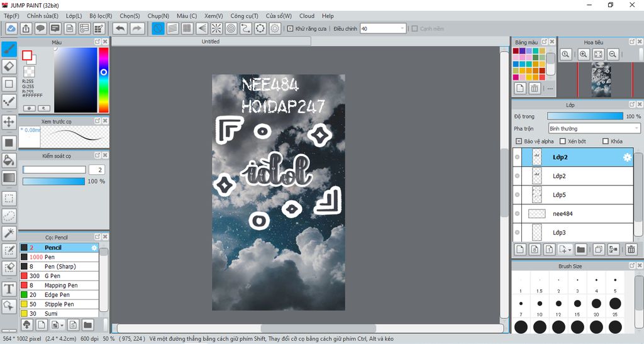Toggle visibility of nee484 layer
Screen dimensions: 644x344
pyautogui.click(x=517, y=213)
